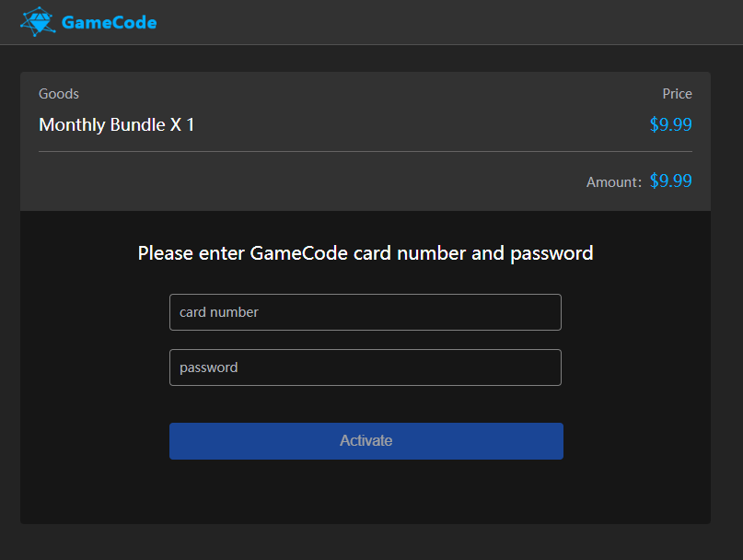Click the $9.99 price under Price
The height and width of the screenshot is (560, 743).
point(670,124)
